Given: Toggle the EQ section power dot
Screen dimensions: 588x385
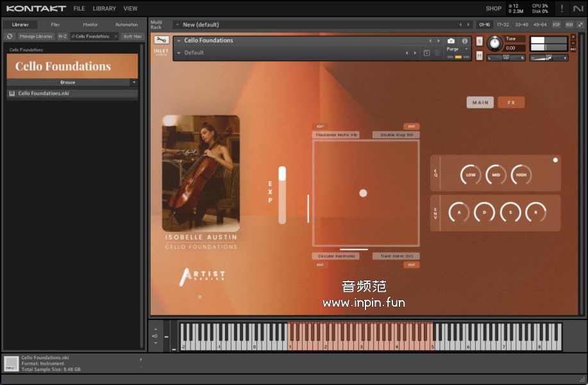Looking at the screenshot, I should [555, 160].
